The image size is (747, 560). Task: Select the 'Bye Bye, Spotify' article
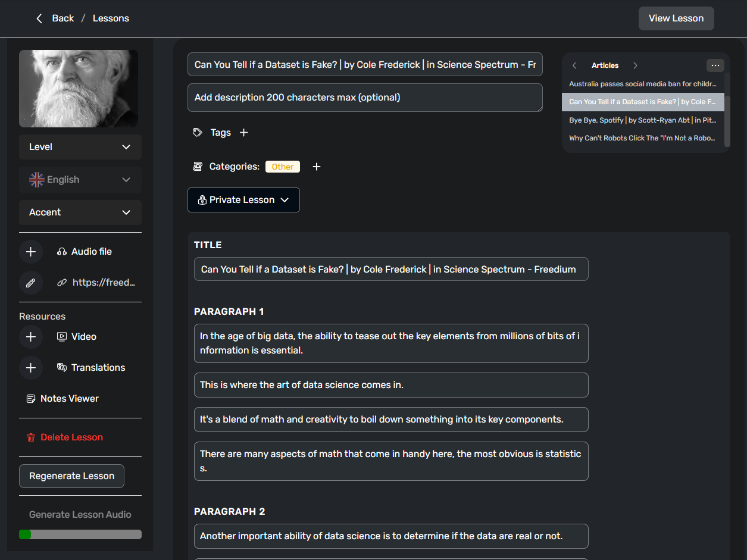[642, 120]
